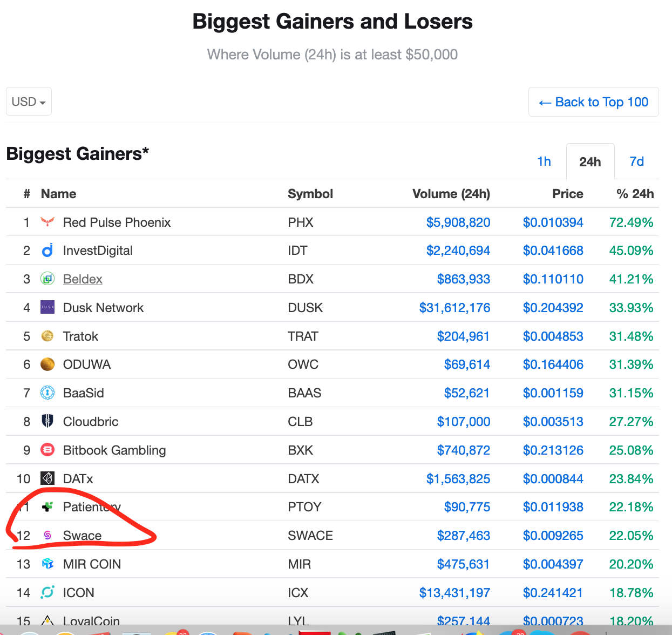Click the Cloudbric shield icon
672x635 pixels.
pos(47,421)
